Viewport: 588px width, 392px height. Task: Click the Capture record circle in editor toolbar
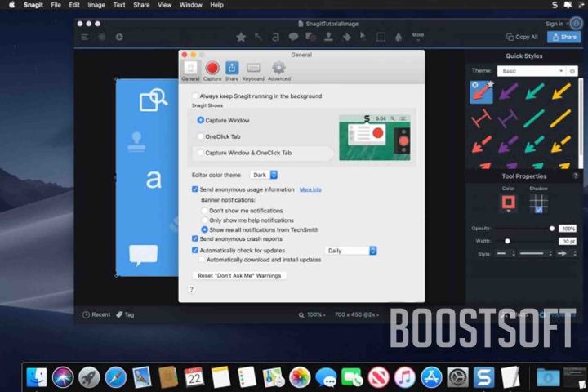click(x=101, y=37)
